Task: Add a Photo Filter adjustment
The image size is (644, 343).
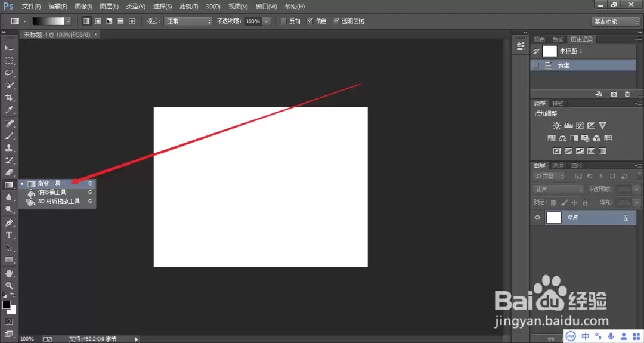Action: pyautogui.click(x=586, y=138)
